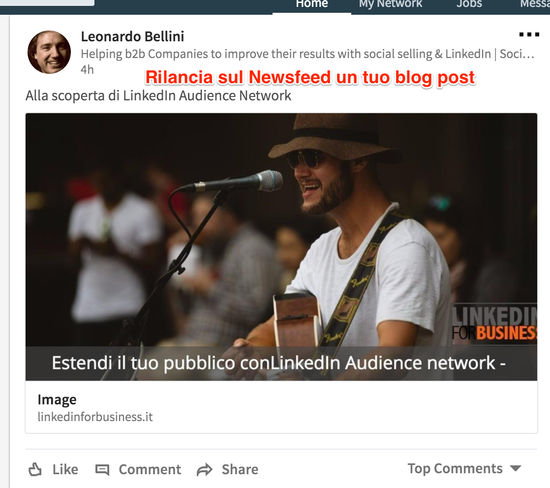Click the Comment button label
The width and height of the screenshot is (550, 488).
(150, 469)
